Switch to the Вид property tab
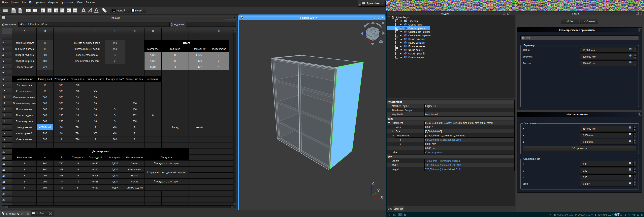 coord(390,209)
